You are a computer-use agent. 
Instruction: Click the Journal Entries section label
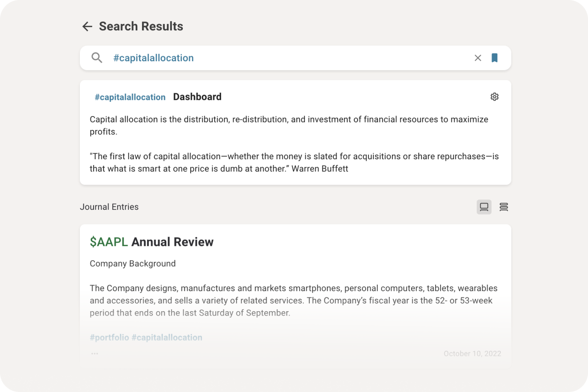(109, 207)
